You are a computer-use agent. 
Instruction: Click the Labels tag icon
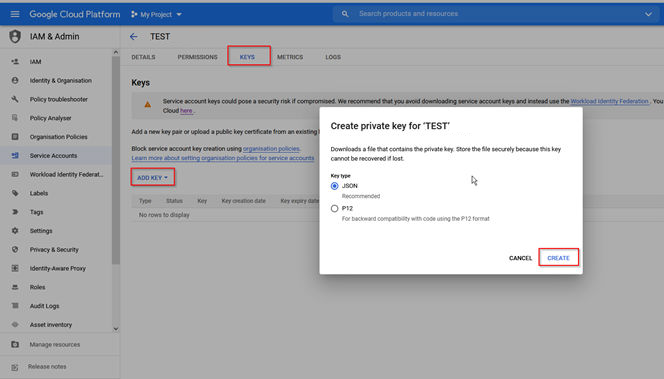(x=15, y=193)
